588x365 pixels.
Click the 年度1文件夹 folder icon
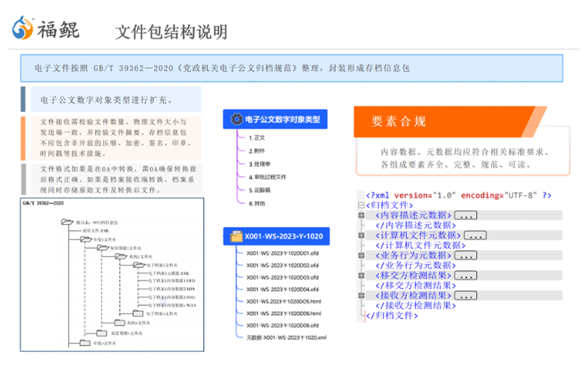click(x=86, y=240)
